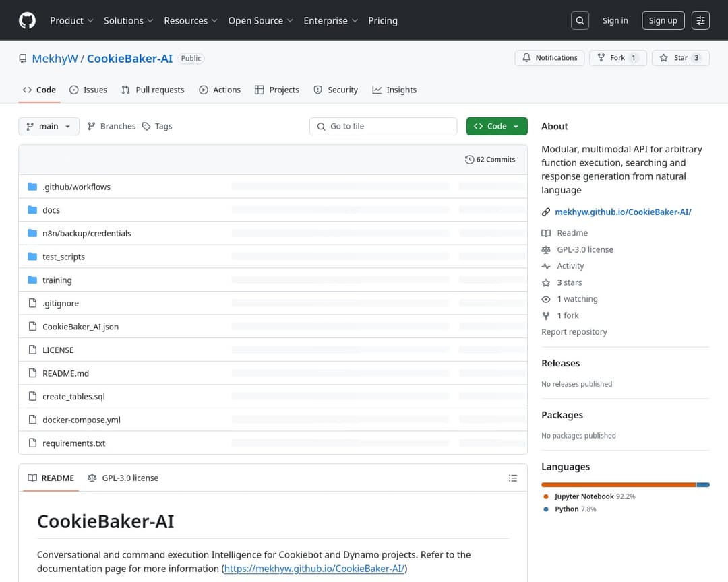The image size is (728, 582).
Task: Select the GPL-3.0 license tab beside README
Action: [123, 478]
